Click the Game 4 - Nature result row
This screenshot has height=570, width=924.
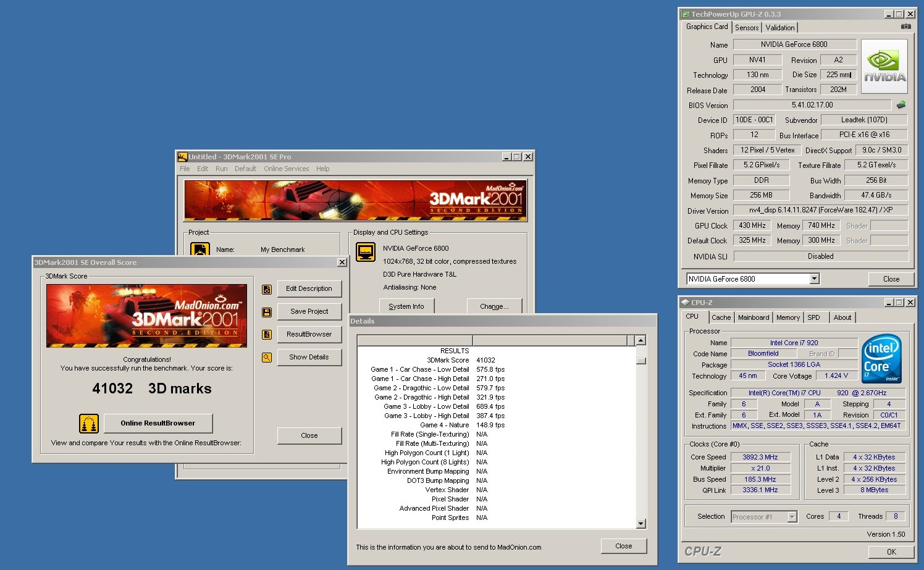(497, 425)
